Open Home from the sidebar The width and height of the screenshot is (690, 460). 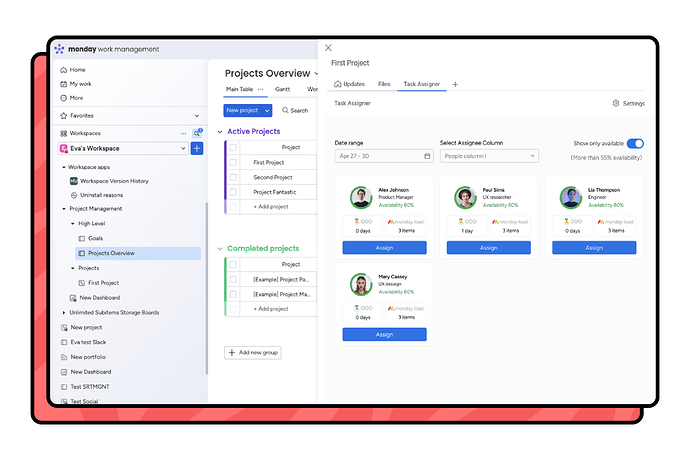(x=73, y=70)
